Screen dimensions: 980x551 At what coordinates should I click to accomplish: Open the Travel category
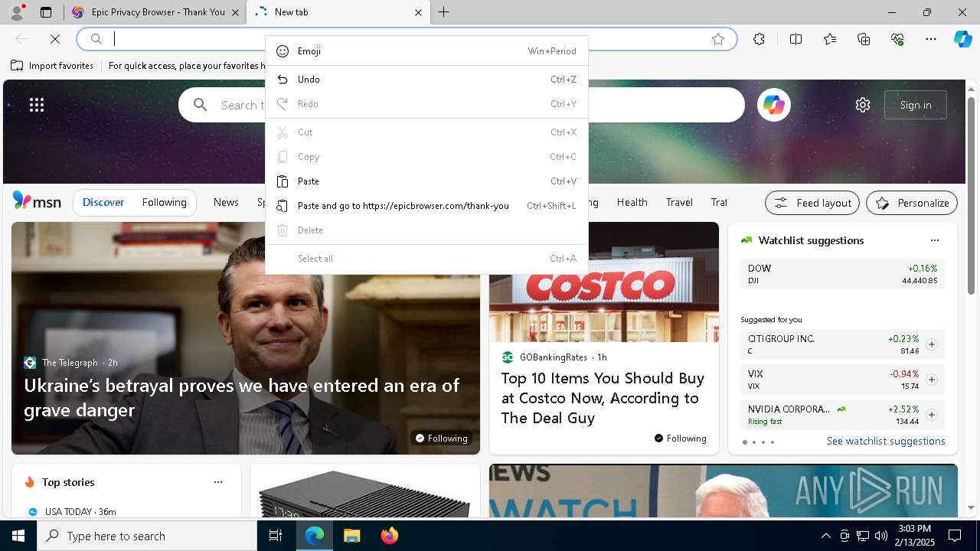pos(679,203)
